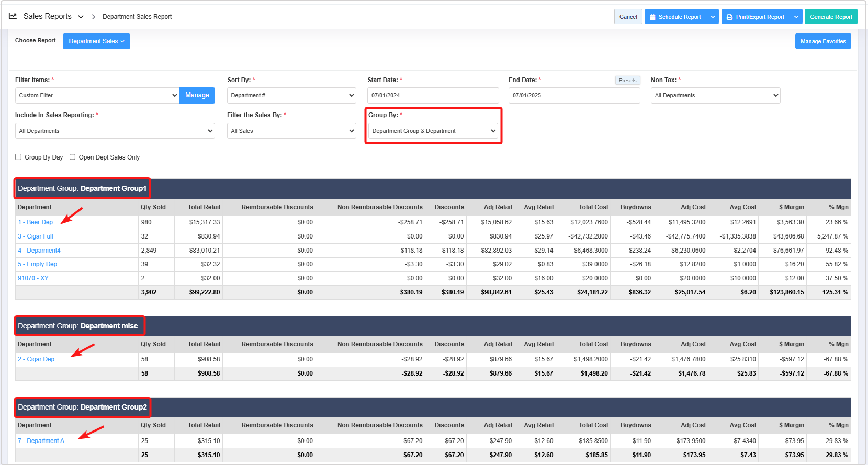868x465 pixels.
Task: Click the Cancel button
Action: click(628, 17)
